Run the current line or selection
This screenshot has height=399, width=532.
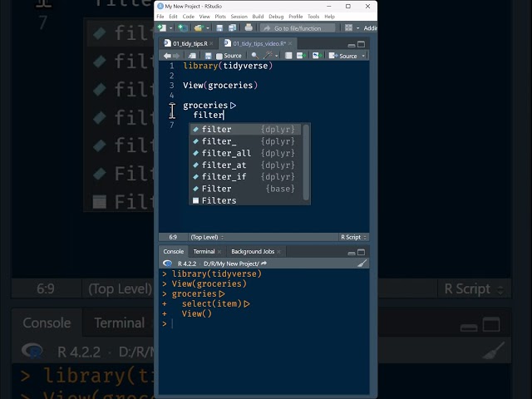coord(301,56)
